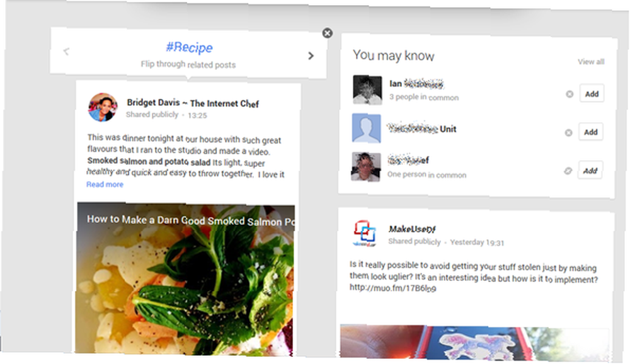This screenshot has width=630, height=364.
Task: Dismiss the Unit suggestion with X icon
Action: pyautogui.click(x=568, y=133)
